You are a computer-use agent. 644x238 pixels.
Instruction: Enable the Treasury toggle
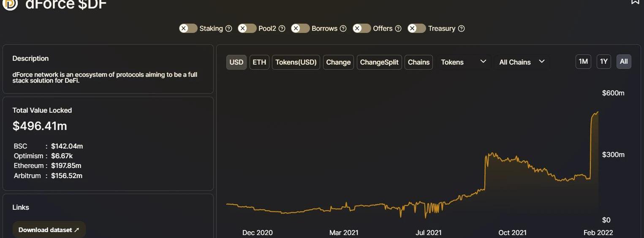tap(417, 28)
